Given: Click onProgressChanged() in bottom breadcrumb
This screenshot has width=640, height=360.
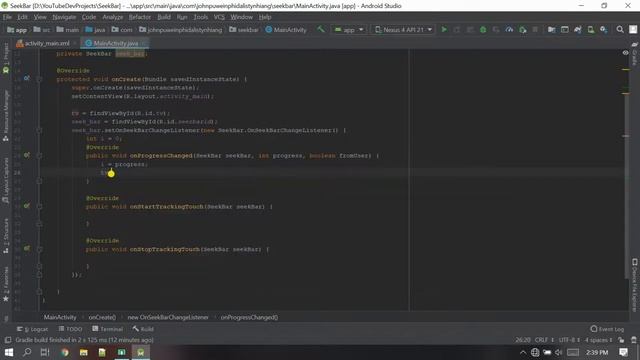Looking at the screenshot, I should [x=249, y=317].
